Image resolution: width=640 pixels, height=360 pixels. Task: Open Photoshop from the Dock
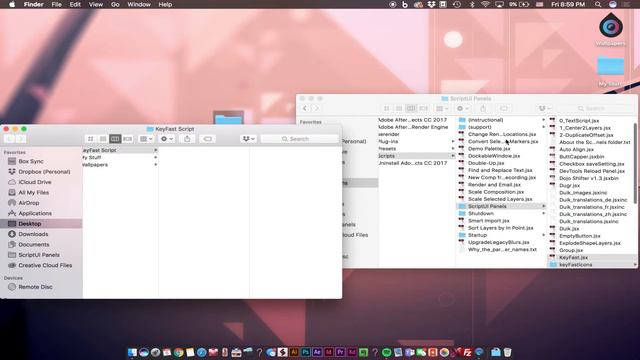click(305, 352)
